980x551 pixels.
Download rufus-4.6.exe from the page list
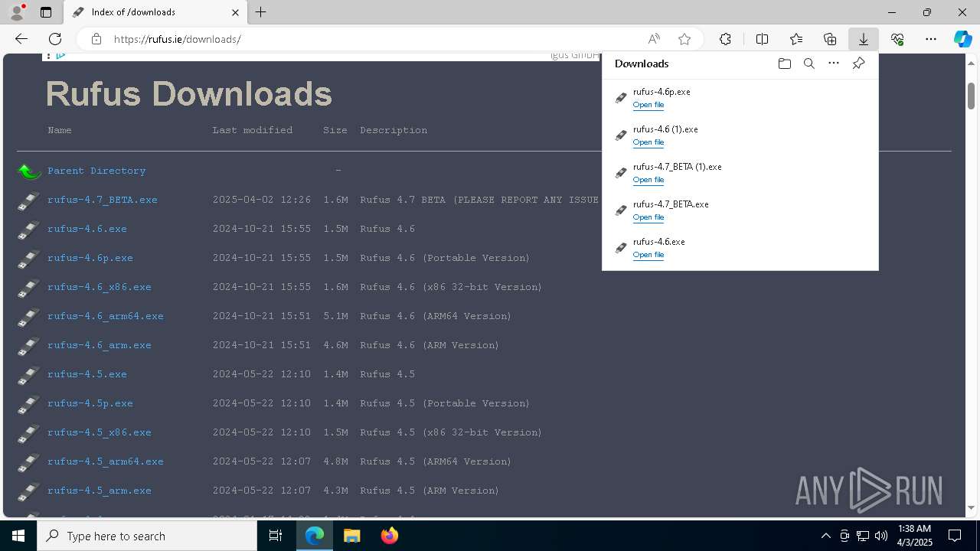87,229
